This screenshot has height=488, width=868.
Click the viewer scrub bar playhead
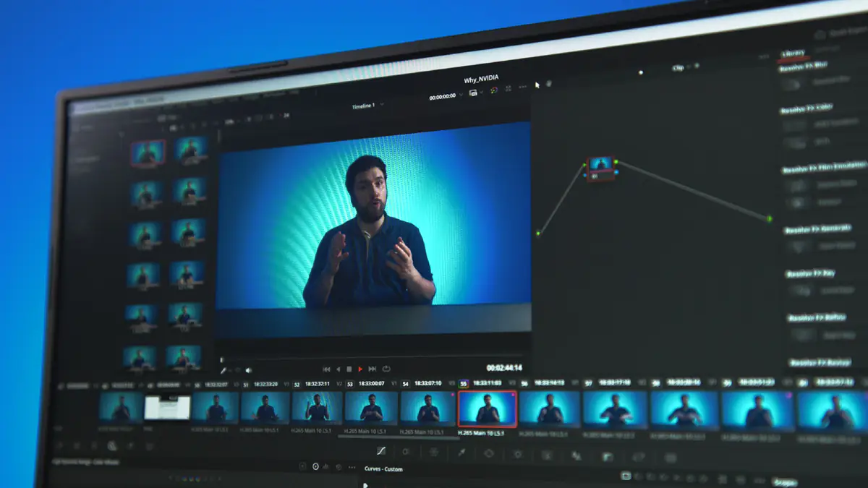222,359
